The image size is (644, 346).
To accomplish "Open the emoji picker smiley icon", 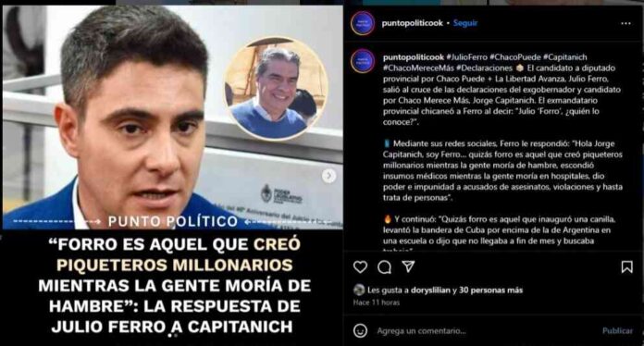I will coord(360,330).
